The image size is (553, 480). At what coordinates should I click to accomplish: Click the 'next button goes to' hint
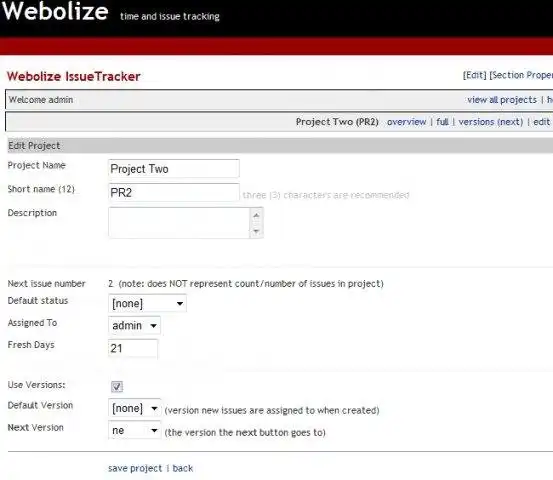(245, 432)
